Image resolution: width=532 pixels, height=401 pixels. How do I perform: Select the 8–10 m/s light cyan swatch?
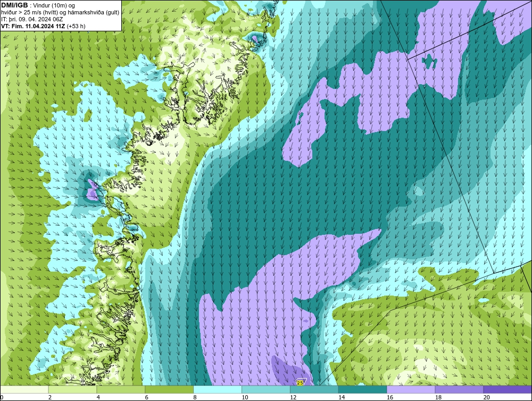(x=218, y=390)
